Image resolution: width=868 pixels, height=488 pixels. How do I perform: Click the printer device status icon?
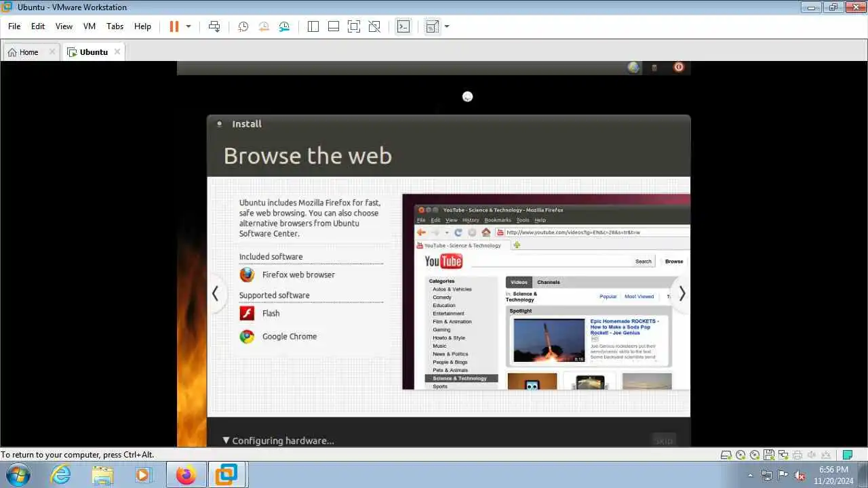797,455
